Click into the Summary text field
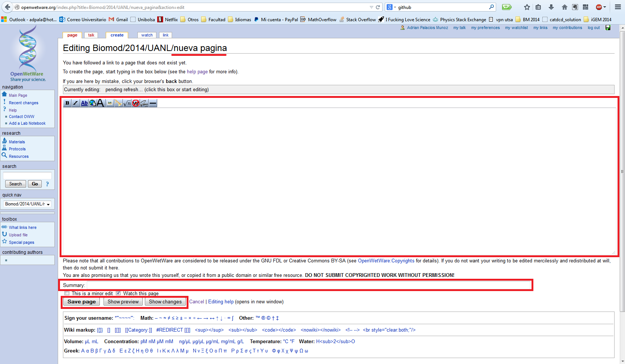 pos(308,285)
